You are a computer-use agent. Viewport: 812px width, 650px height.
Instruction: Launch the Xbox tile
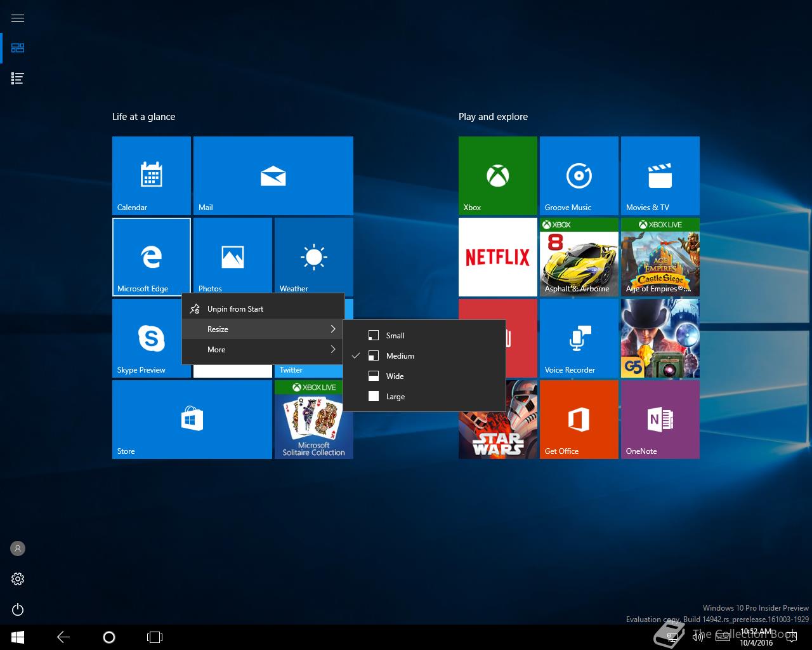point(497,176)
